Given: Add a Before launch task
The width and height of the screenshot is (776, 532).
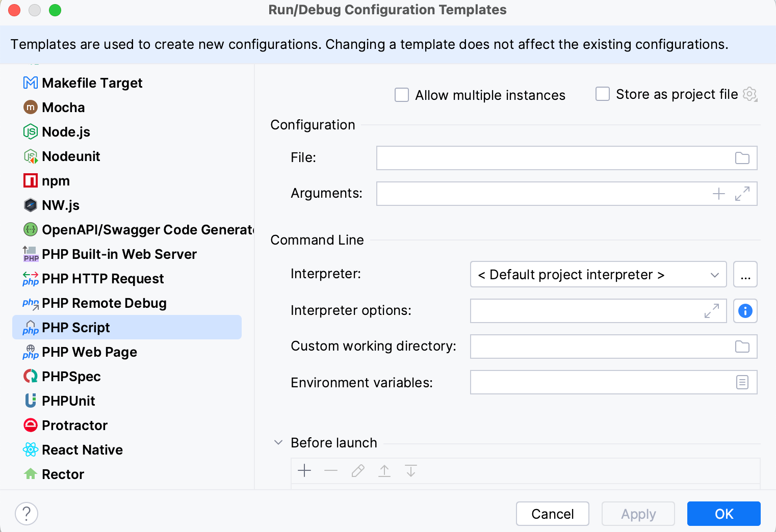Looking at the screenshot, I should [x=304, y=471].
